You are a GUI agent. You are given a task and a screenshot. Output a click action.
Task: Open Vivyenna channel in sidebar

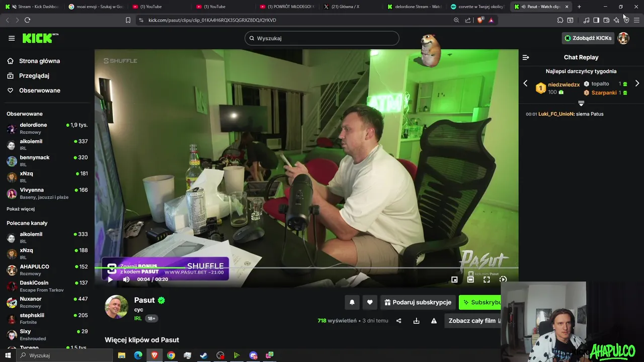click(47, 194)
